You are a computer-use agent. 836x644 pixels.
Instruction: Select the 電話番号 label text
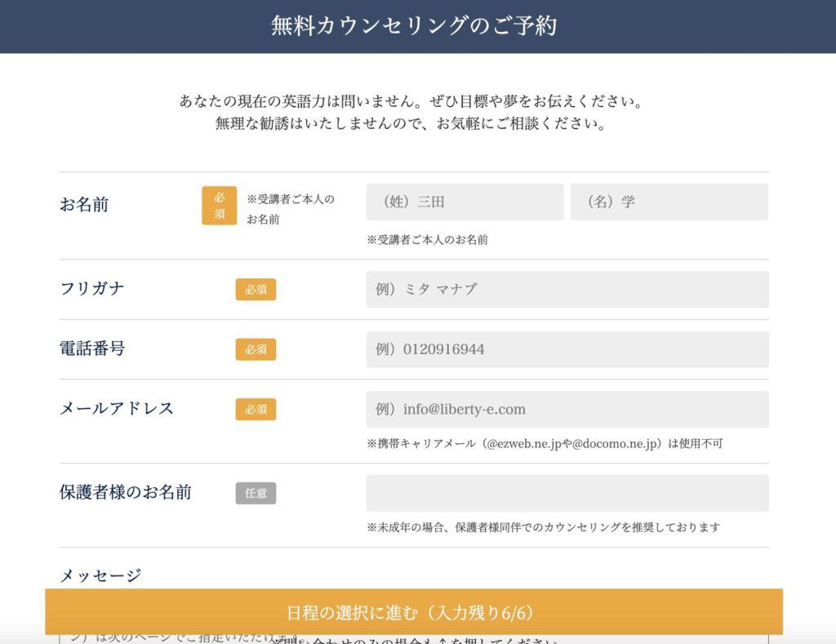(x=92, y=349)
